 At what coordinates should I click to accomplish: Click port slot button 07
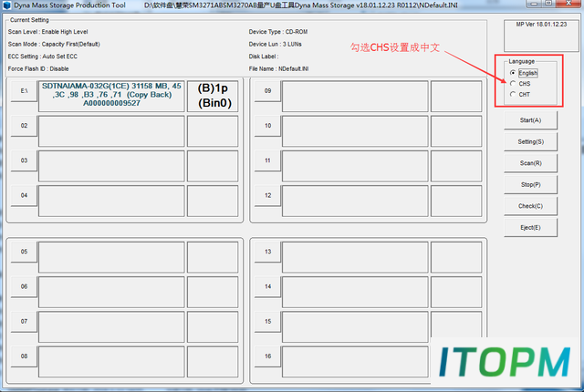25,321
